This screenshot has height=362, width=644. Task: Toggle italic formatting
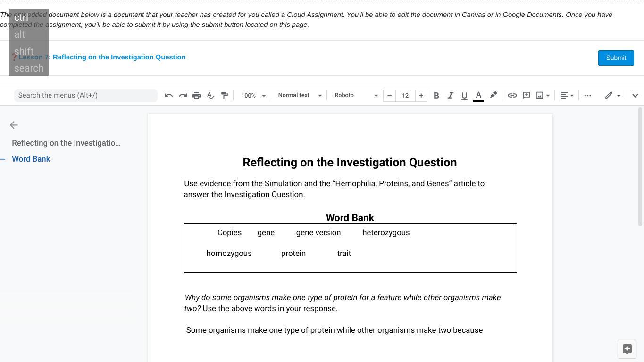coord(451,95)
